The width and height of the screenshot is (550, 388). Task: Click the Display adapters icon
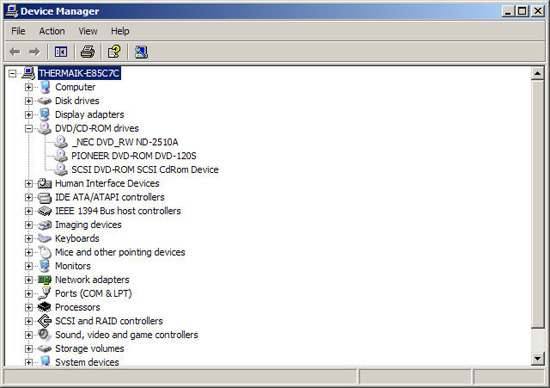point(45,114)
